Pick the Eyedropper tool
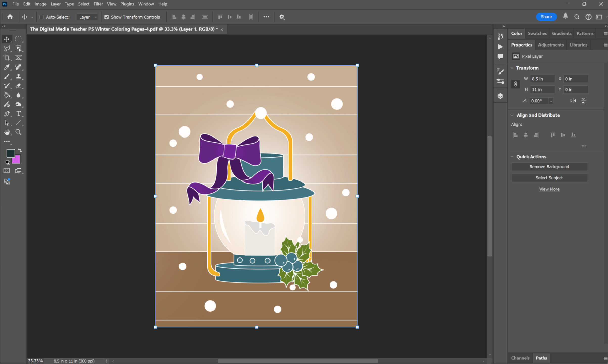 [7, 67]
